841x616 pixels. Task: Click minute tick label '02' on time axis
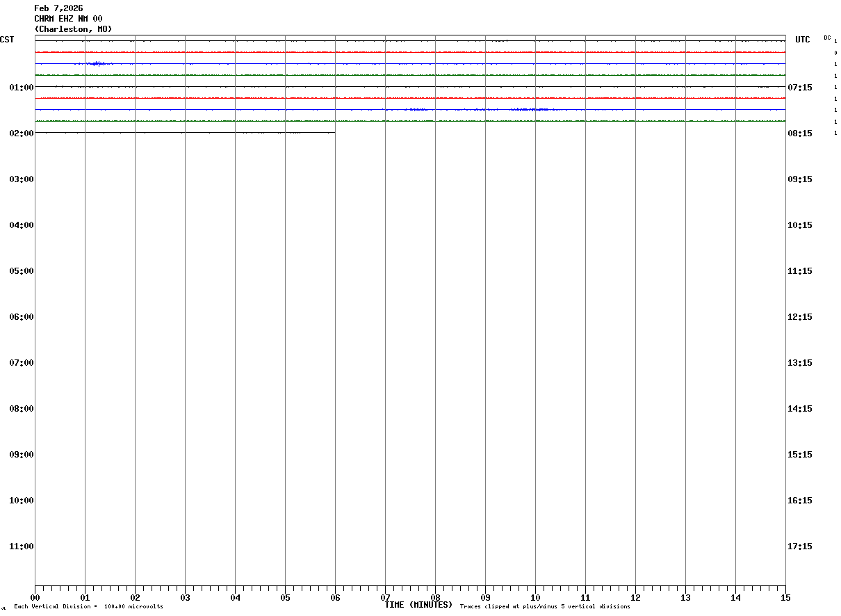tap(135, 597)
